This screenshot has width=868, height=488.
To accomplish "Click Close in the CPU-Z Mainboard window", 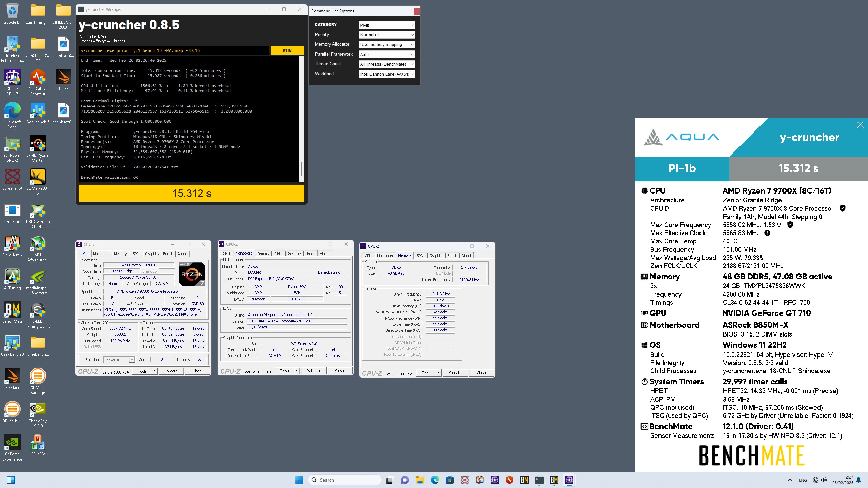I will pos(339,371).
